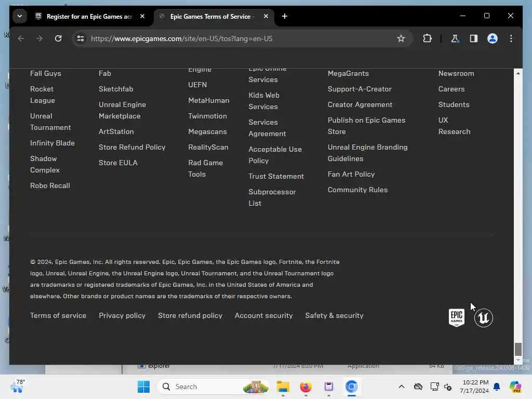Open Unreal Tournament footer link
The image size is (532, 399).
pos(50,122)
